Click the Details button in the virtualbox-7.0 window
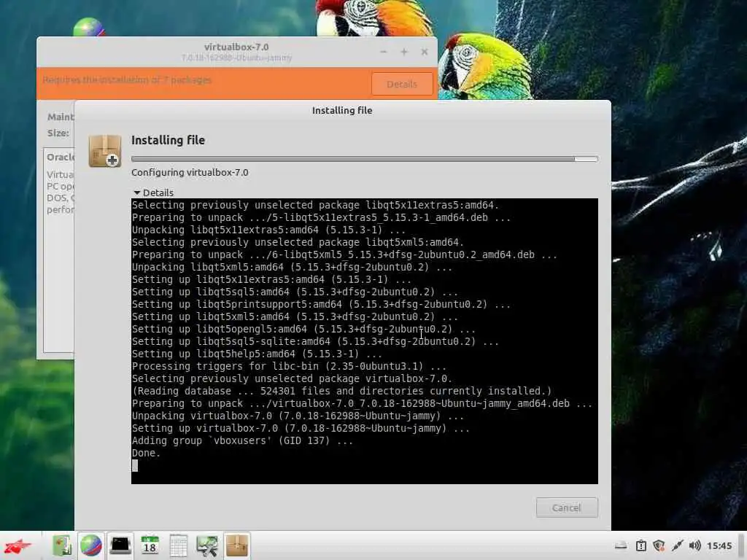The height and width of the screenshot is (560, 747). click(x=402, y=84)
